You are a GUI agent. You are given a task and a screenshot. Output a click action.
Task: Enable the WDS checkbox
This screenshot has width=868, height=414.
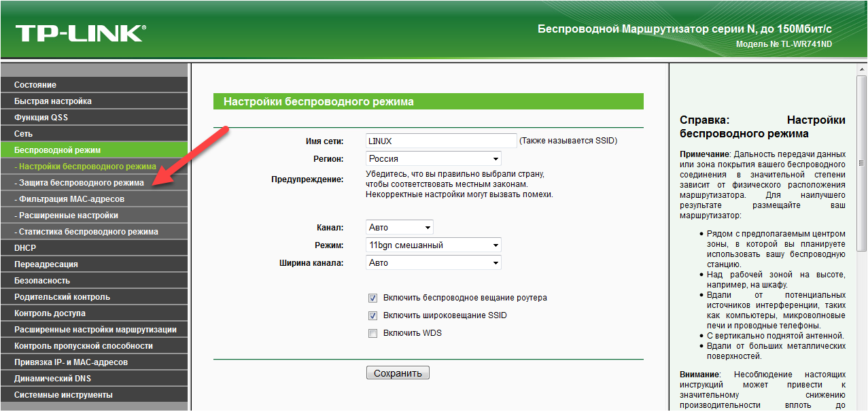point(372,333)
